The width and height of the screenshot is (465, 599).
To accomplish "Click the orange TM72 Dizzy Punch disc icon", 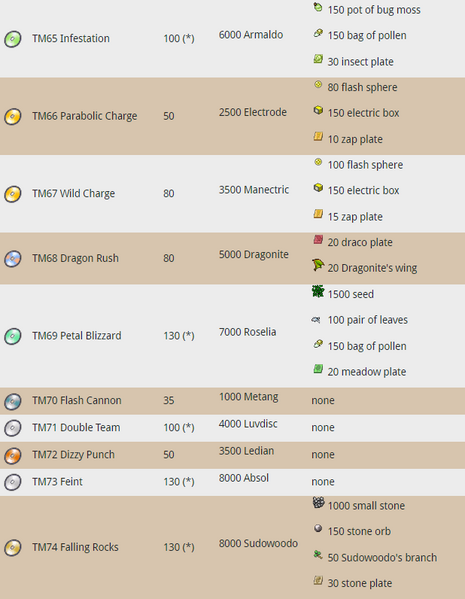I will (x=13, y=455).
